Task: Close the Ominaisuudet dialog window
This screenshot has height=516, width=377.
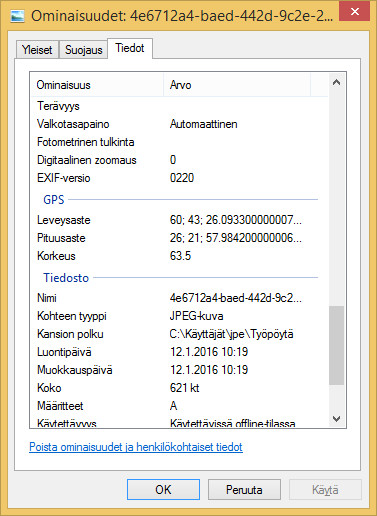Action: [354, 11]
